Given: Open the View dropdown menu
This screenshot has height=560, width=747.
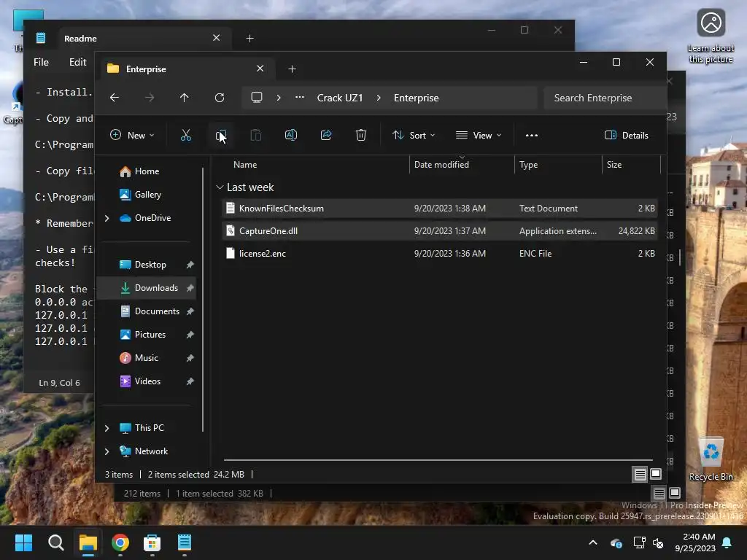Looking at the screenshot, I should 479,135.
